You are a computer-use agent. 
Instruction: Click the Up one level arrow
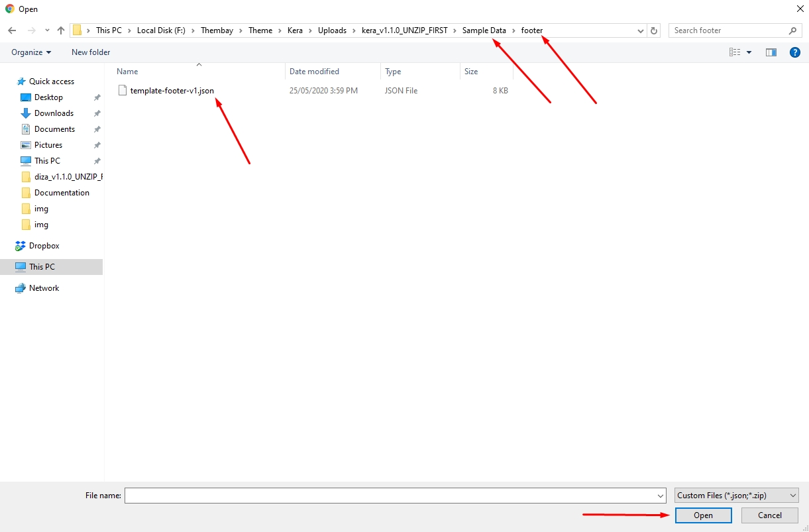click(61, 30)
